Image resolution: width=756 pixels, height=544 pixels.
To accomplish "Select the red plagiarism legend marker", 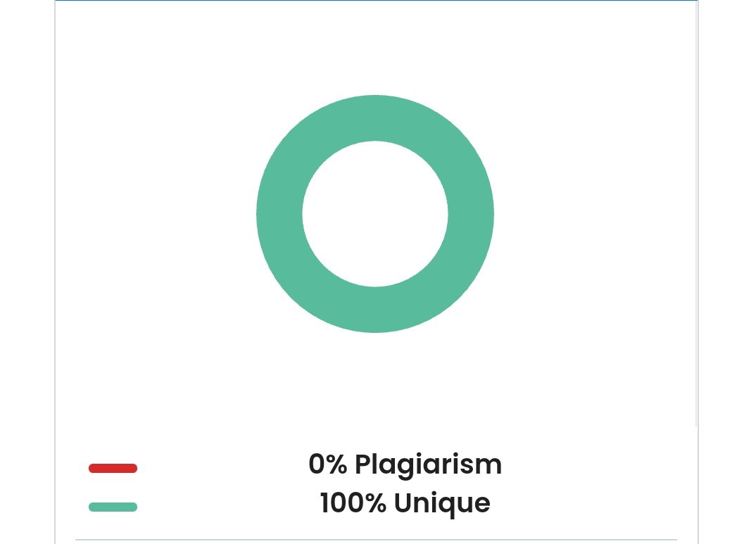I will [x=113, y=468].
